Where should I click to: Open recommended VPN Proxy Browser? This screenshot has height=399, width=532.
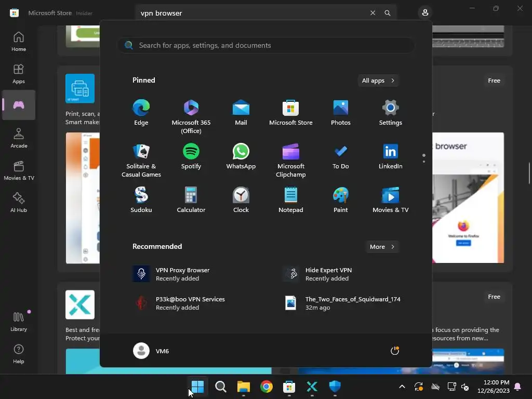200,274
